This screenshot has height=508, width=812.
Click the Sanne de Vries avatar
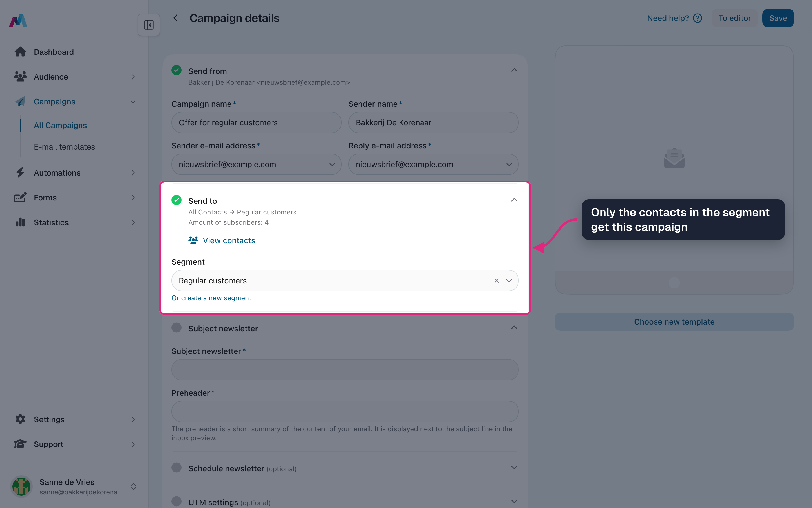coord(21,487)
